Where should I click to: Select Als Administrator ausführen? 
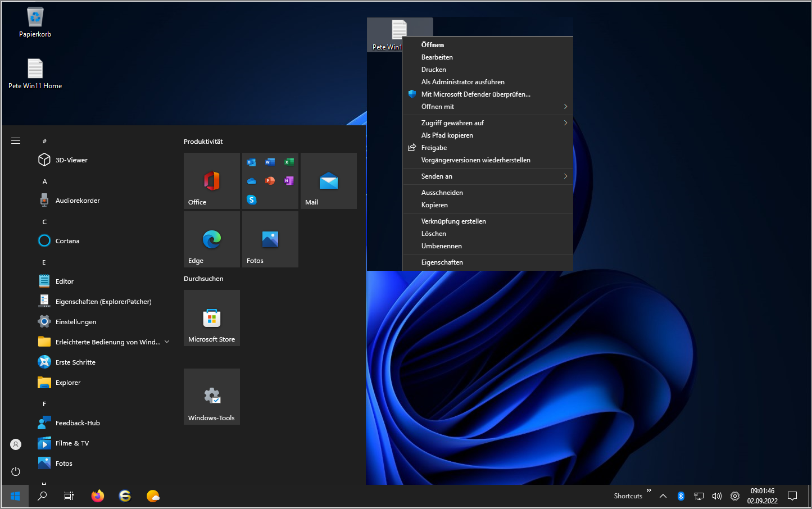(x=488, y=82)
